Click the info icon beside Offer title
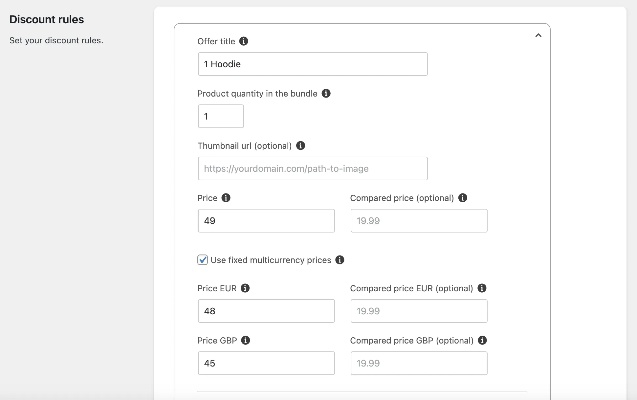 click(245, 42)
